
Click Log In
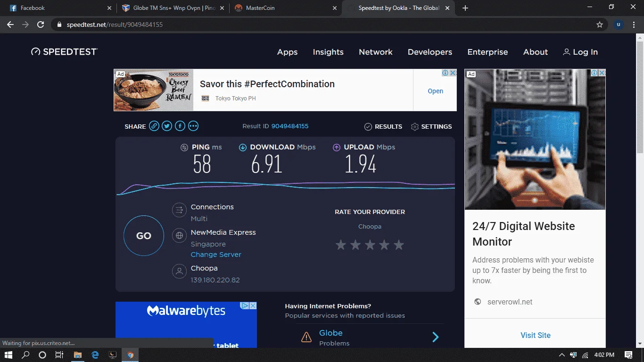point(580,52)
